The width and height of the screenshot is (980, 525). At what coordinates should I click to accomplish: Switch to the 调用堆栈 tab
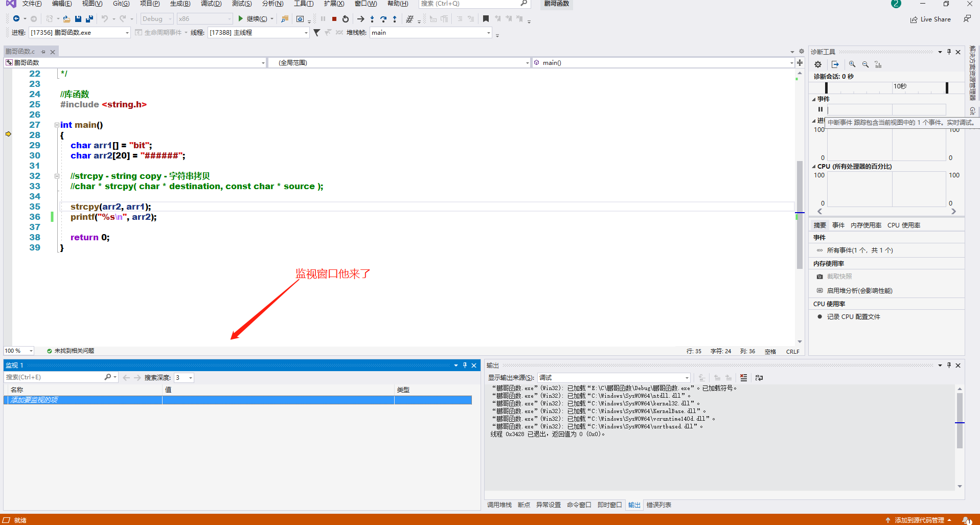499,505
